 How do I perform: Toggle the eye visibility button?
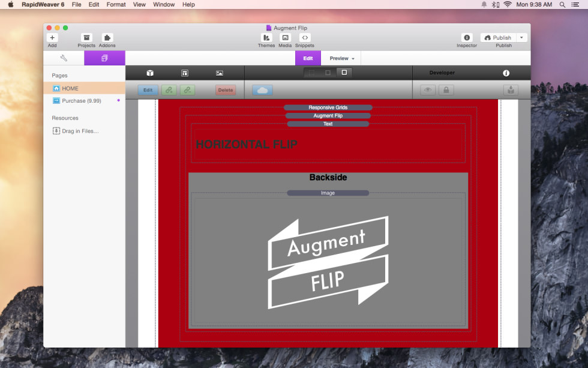(427, 90)
